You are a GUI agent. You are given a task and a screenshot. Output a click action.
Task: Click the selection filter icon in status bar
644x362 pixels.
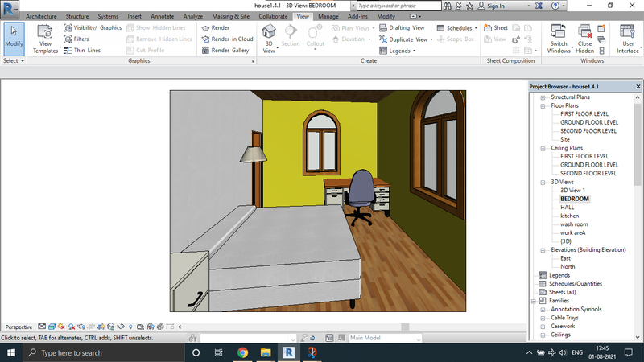(304, 338)
